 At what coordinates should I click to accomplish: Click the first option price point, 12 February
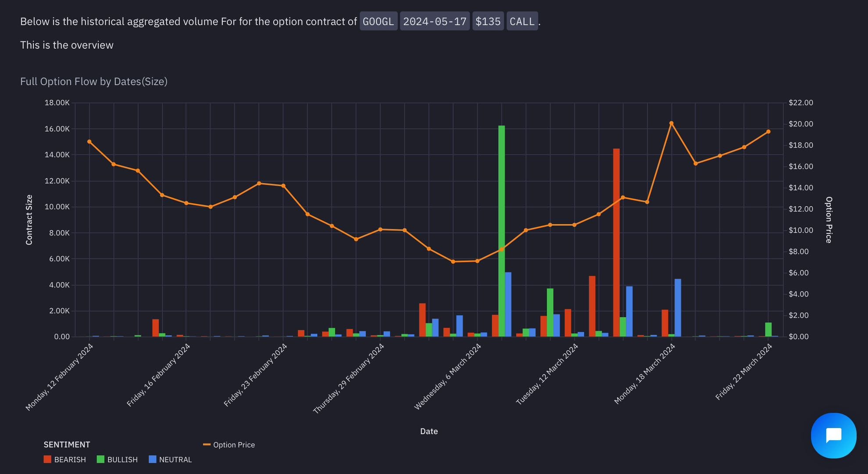[89, 142]
